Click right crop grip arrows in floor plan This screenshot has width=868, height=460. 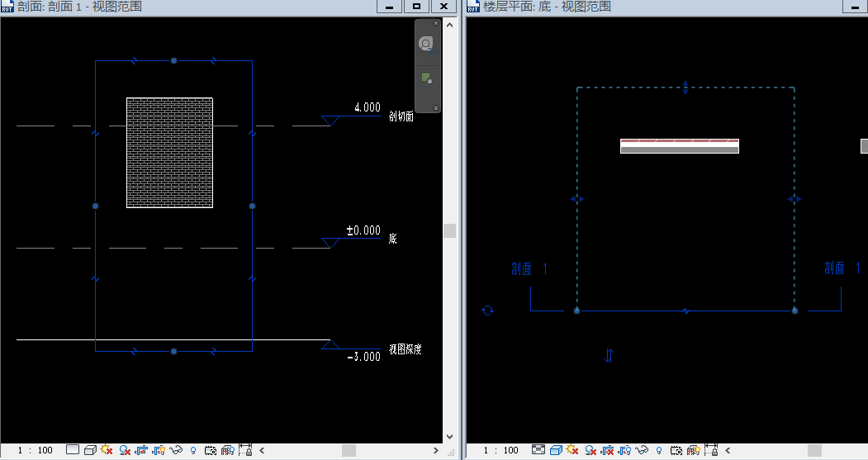pyautogui.click(x=794, y=199)
